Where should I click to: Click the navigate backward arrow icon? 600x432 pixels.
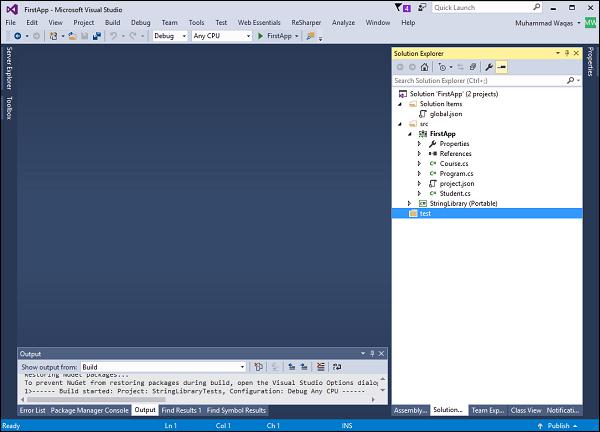(x=18, y=36)
